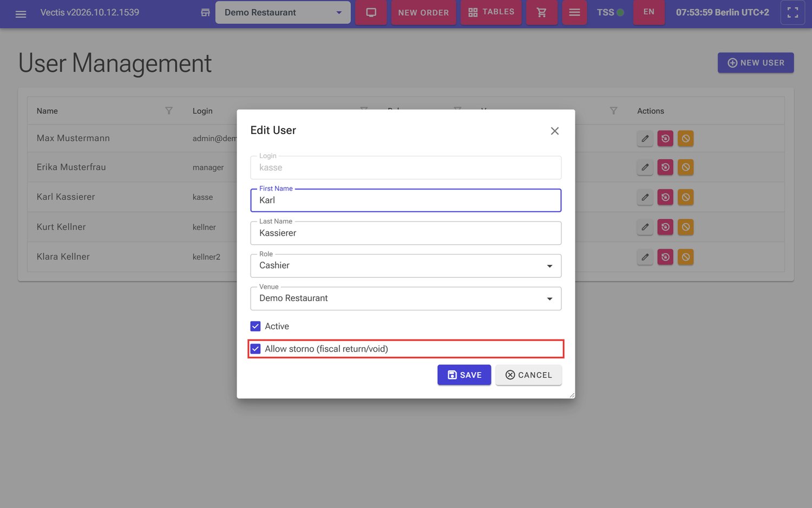Reset password for Klara Kellner
Viewport: 812px width, 508px height.
[x=665, y=257]
